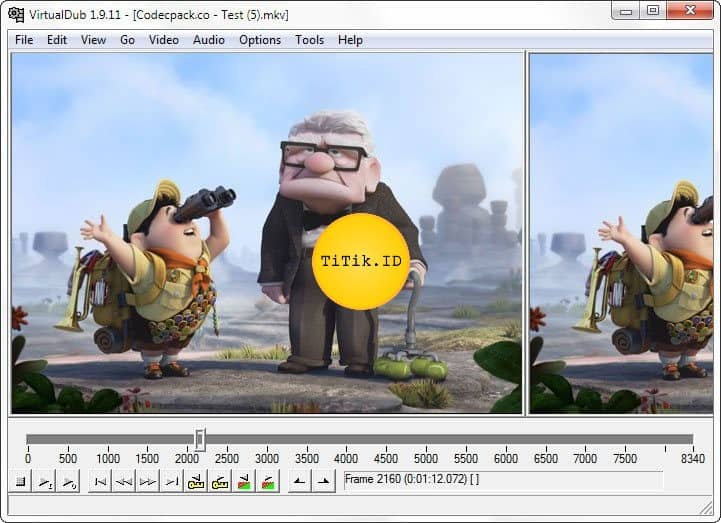The height and width of the screenshot is (523, 721).
Task: Click the Stop playback button
Action: pos(20,482)
